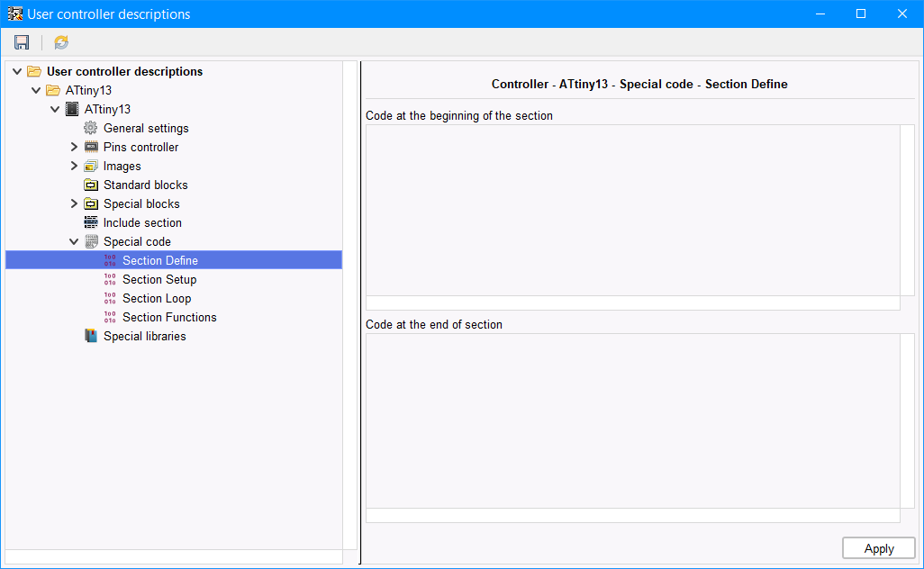The height and width of the screenshot is (569, 924).
Task: Collapse the Special code node
Action: coord(74,241)
